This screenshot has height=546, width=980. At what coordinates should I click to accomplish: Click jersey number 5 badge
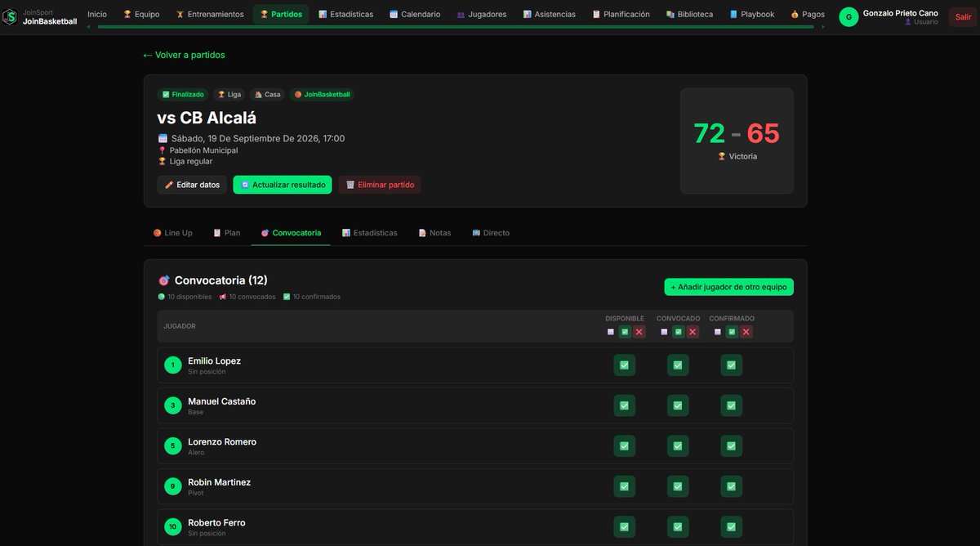click(x=172, y=446)
